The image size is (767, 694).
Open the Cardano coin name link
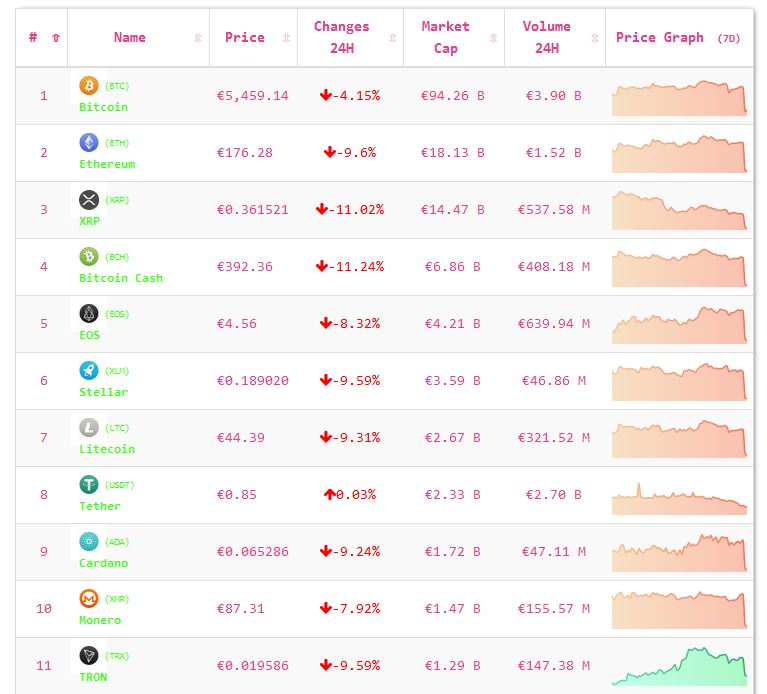point(104,563)
